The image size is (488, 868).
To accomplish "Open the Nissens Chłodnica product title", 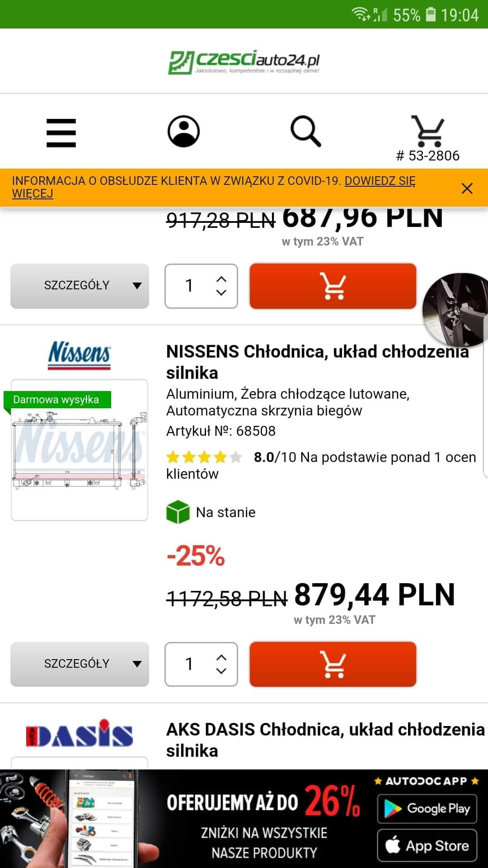I will click(316, 362).
